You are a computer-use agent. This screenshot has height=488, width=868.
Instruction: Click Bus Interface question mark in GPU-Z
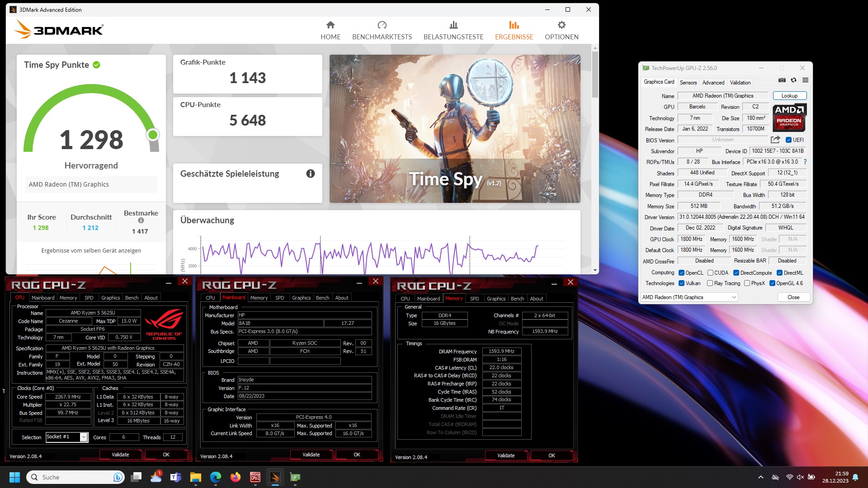click(x=805, y=162)
